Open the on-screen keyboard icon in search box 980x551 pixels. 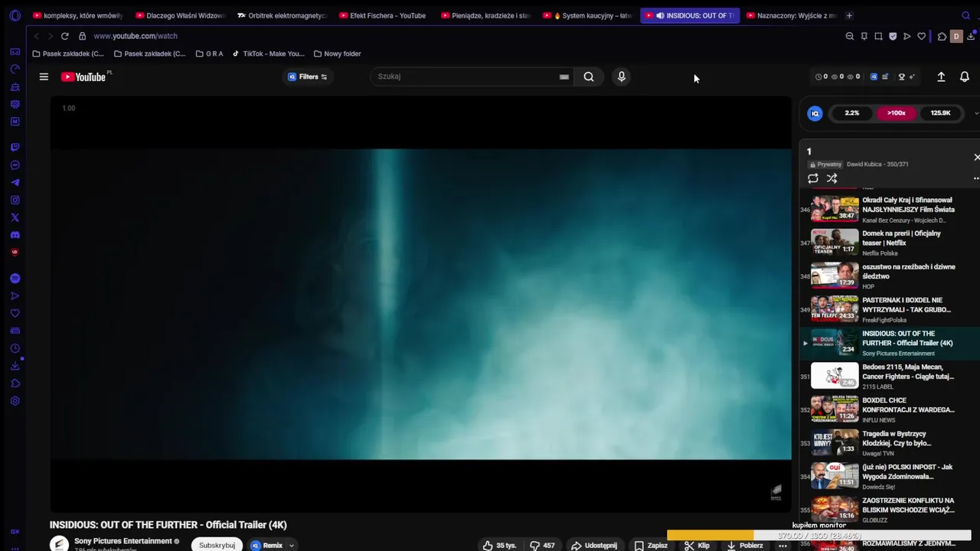[564, 77]
